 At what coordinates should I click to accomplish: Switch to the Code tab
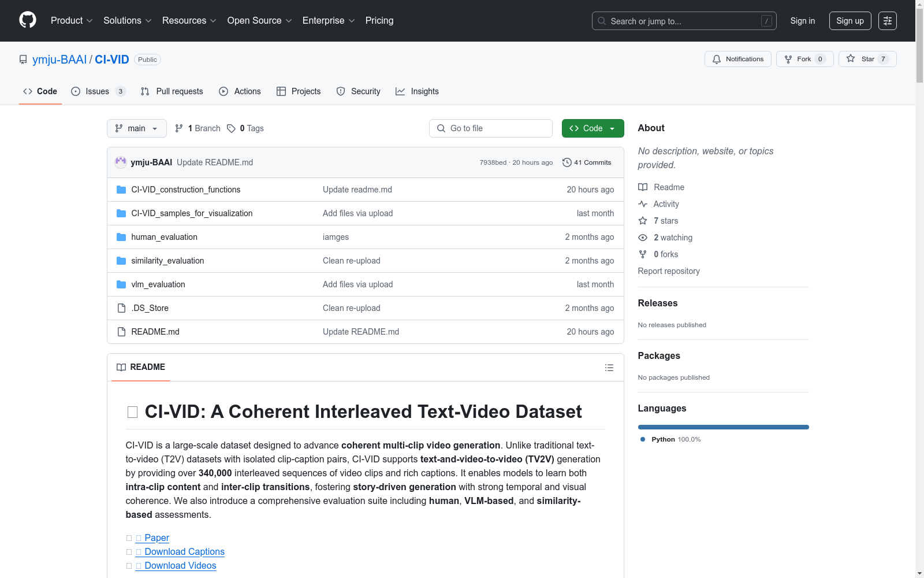click(40, 91)
